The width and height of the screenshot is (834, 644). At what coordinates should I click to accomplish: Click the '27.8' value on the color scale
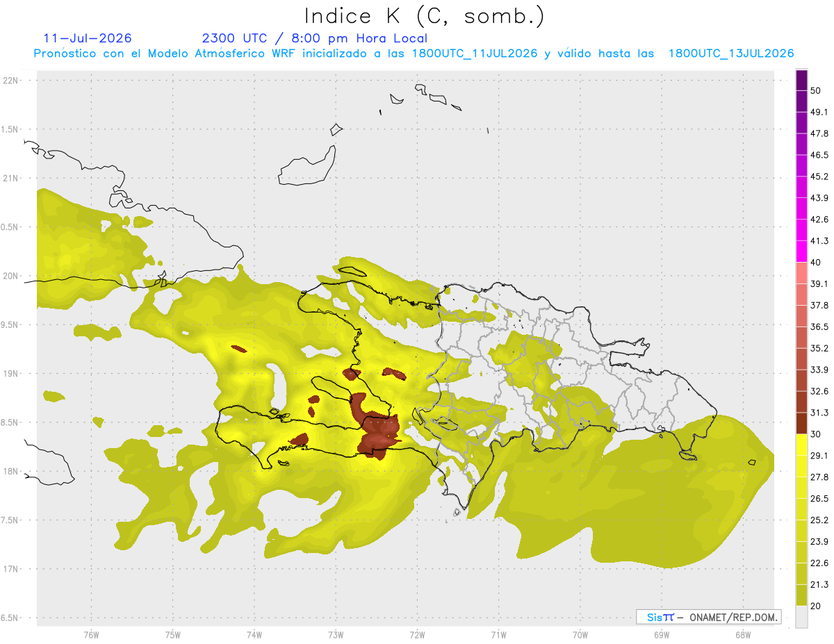(x=819, y=477)
